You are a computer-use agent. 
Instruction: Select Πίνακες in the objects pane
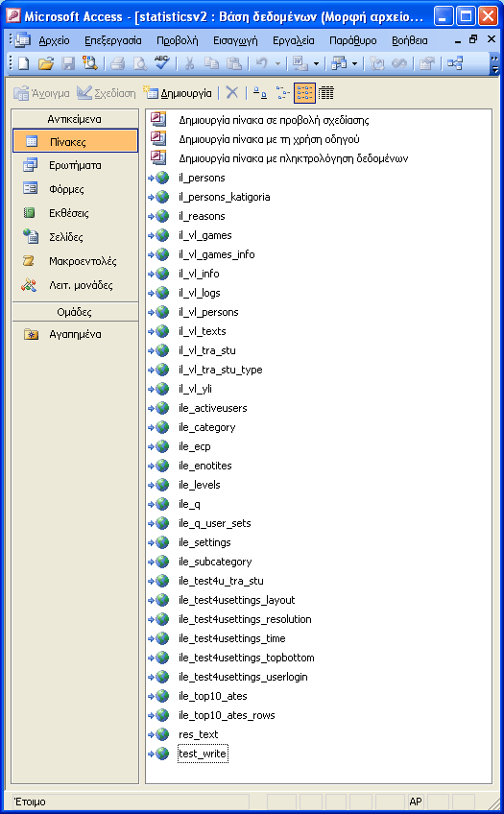point(75,141)
